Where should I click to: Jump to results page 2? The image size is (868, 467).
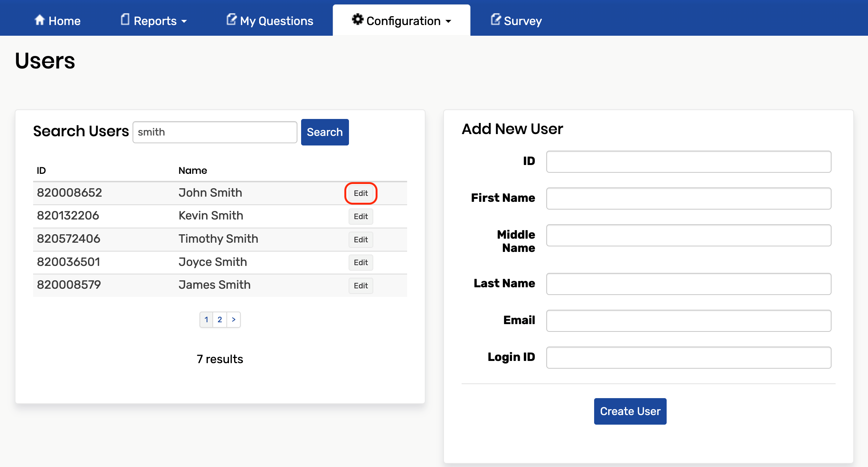pos(220,319)
